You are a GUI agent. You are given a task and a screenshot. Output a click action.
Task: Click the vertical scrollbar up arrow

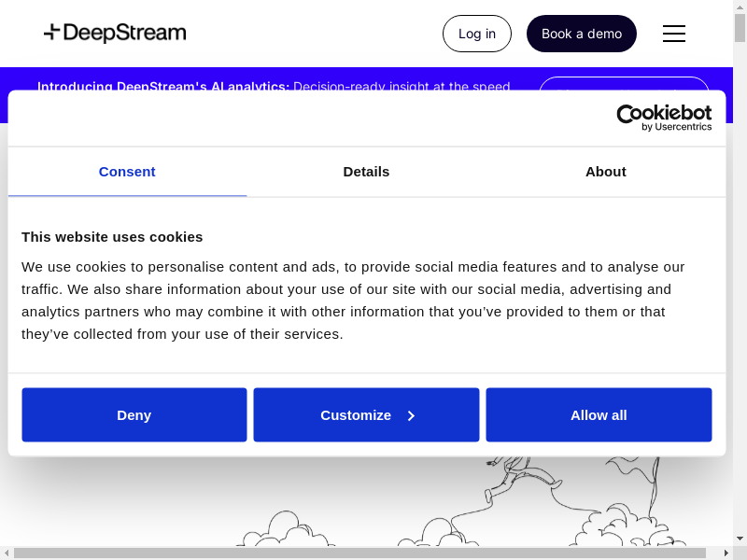point(740,6)
